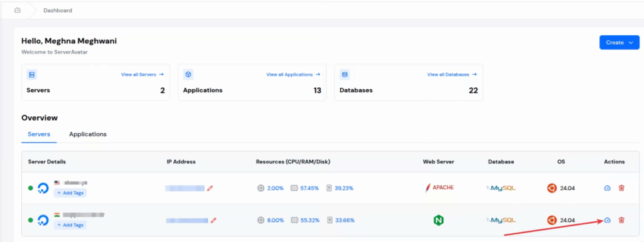Delete the Nginx server via trash icon
Viewport: 644px width, 242px height.
[x=621, y=220]
